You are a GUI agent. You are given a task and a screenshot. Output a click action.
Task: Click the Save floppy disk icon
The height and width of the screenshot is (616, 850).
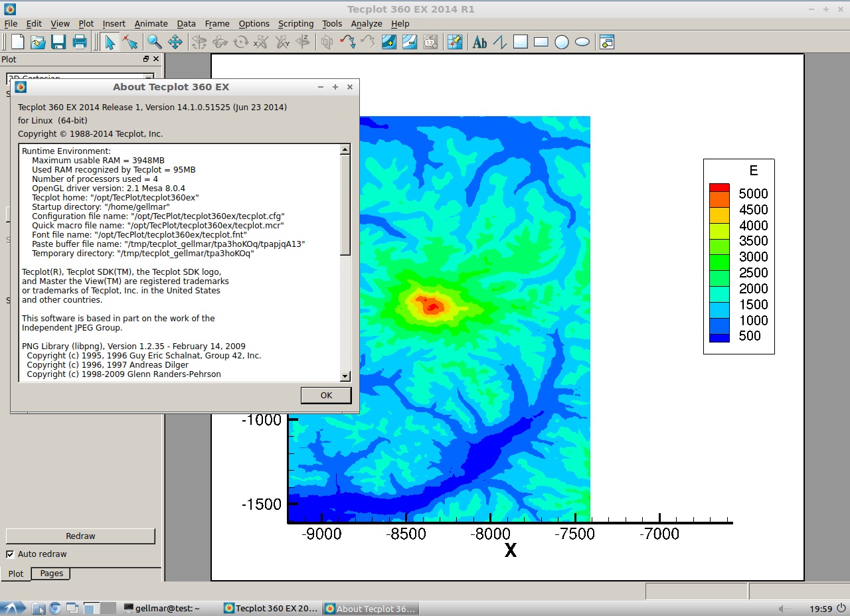[58, 42]
